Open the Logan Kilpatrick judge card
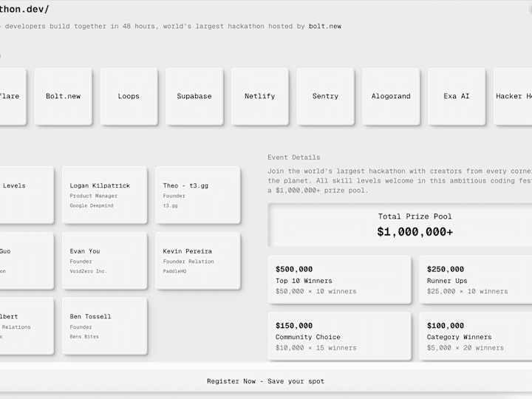The image size is (532, 399). coord(104,195)
